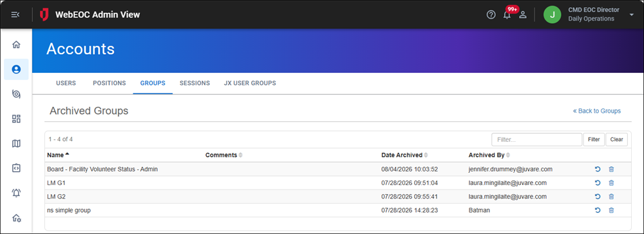Click jennifer.drummey@juvare.com in Archived By
The height and width of the screenshot is (234, 644).
pos(510,169)
